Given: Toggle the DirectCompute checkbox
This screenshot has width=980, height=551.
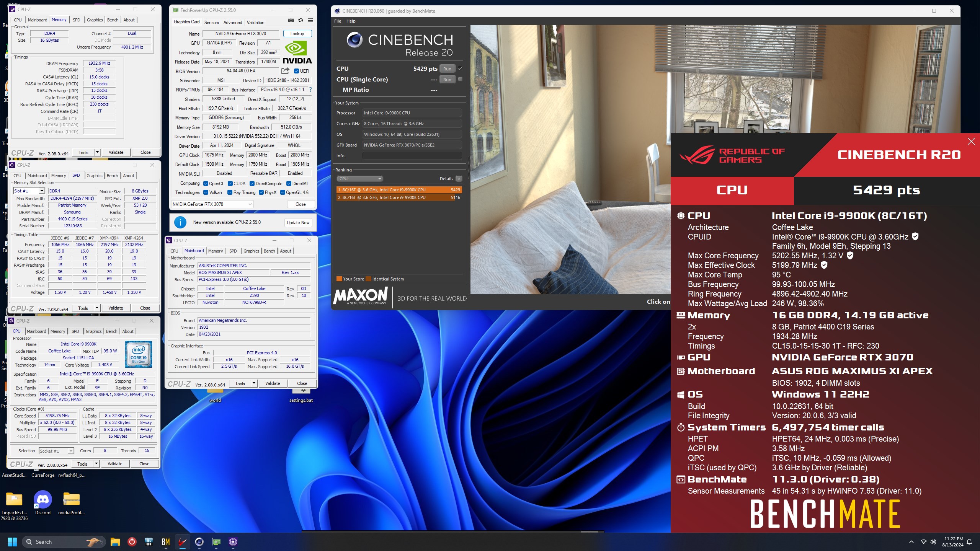Looking at the screenshot, I should coord(252,184).
